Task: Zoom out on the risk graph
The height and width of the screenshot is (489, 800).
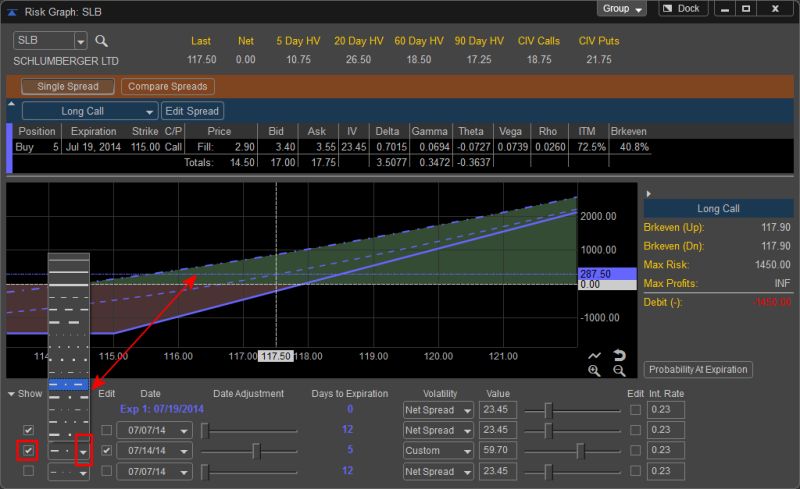Action: [619, 371]
